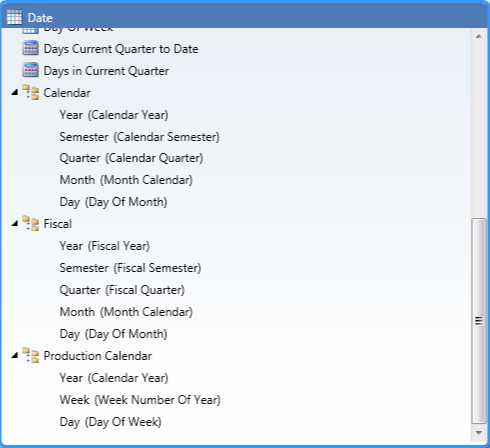Click the Days in Current Quarter calculator icon
490x448 pixels.
click(x=30, y=70)
